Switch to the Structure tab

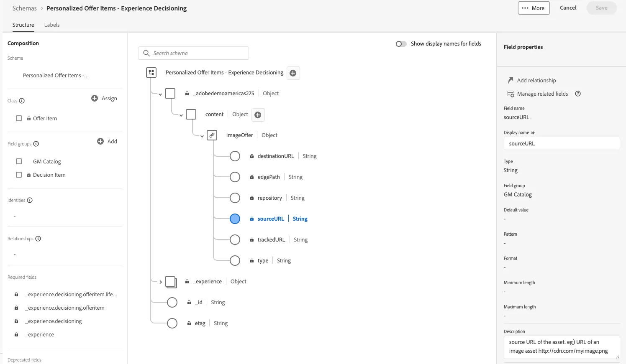click(23, 25)
